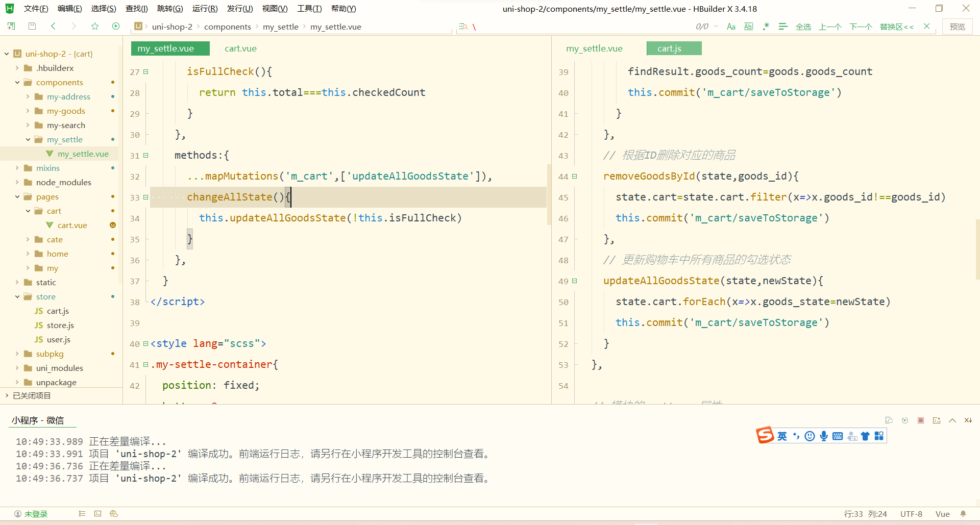Expand the mixins folder
The image size is (980, 525).
click(x=17, y=168)
